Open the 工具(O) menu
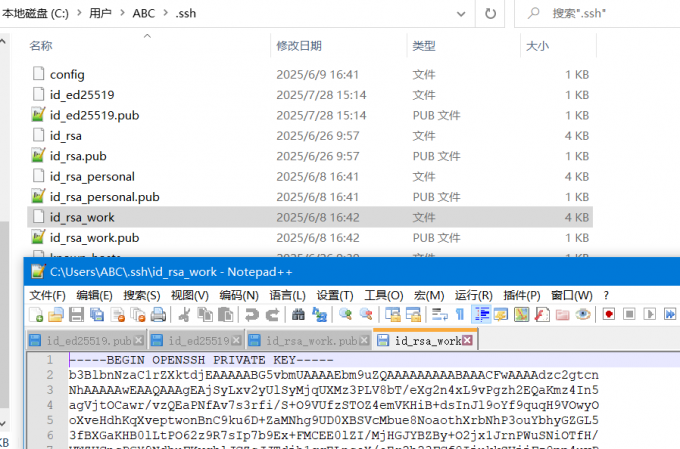This screenshot has height=449, width=680. (384, 295)
